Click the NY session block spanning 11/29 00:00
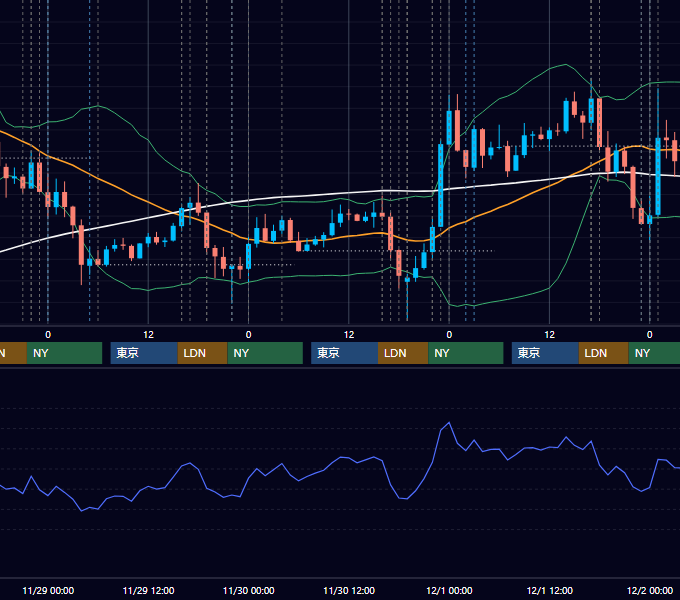The height and width of the screenshot is (600, 680). pyautogui.click(x=64, y=353)
